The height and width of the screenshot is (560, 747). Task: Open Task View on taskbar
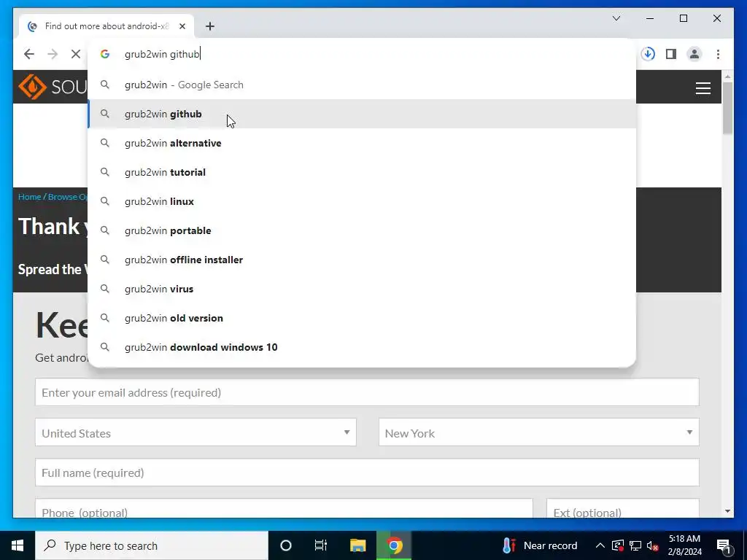point(321,545)
